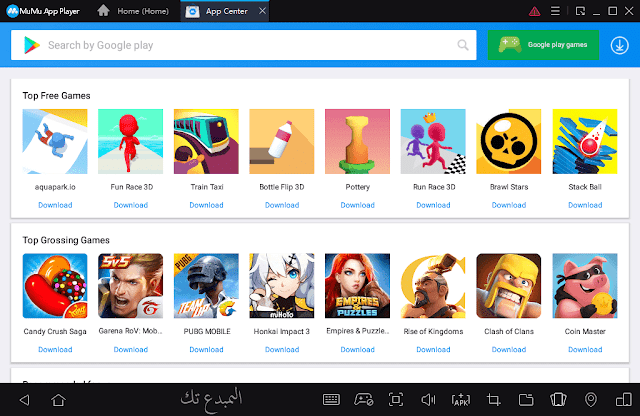
Task: Open the shared folder icon
Action: [x=524, y=400]
